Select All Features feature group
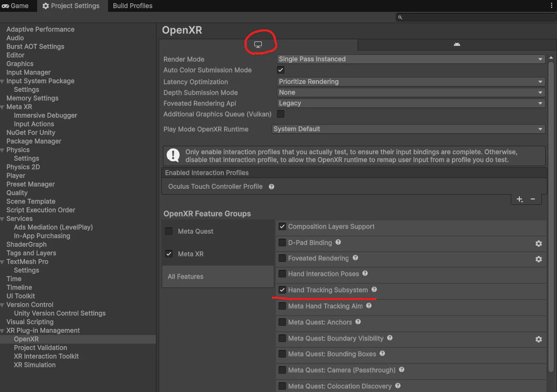This screenshot has width=557, height=392. point(218,276)
